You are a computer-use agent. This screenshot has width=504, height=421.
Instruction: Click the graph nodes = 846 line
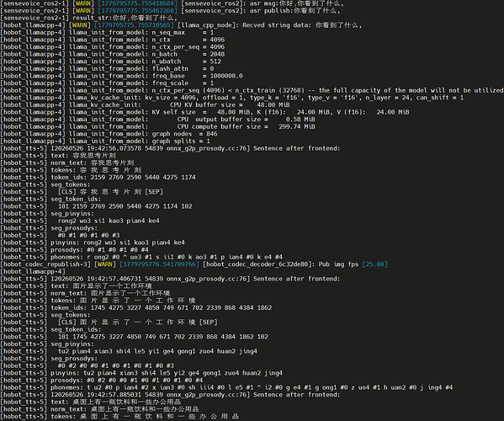click(x=109, y=134)
